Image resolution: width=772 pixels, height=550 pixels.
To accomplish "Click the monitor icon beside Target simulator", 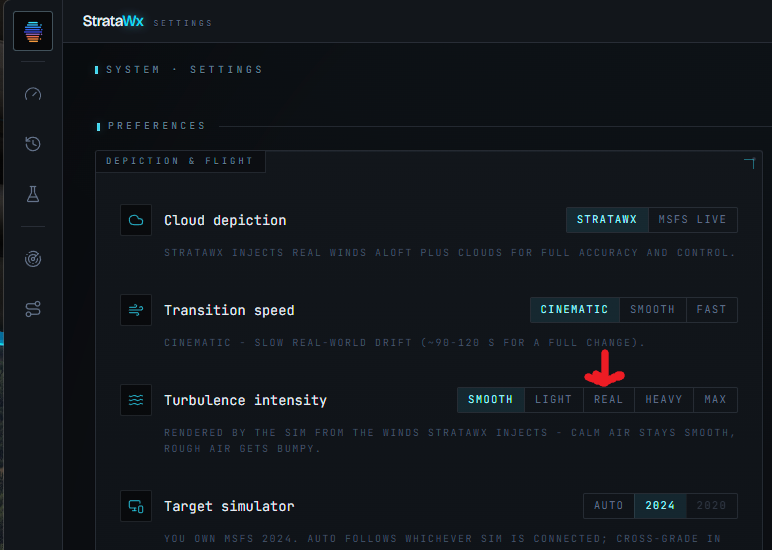I will pyautogui.click(x=136, y=506).
